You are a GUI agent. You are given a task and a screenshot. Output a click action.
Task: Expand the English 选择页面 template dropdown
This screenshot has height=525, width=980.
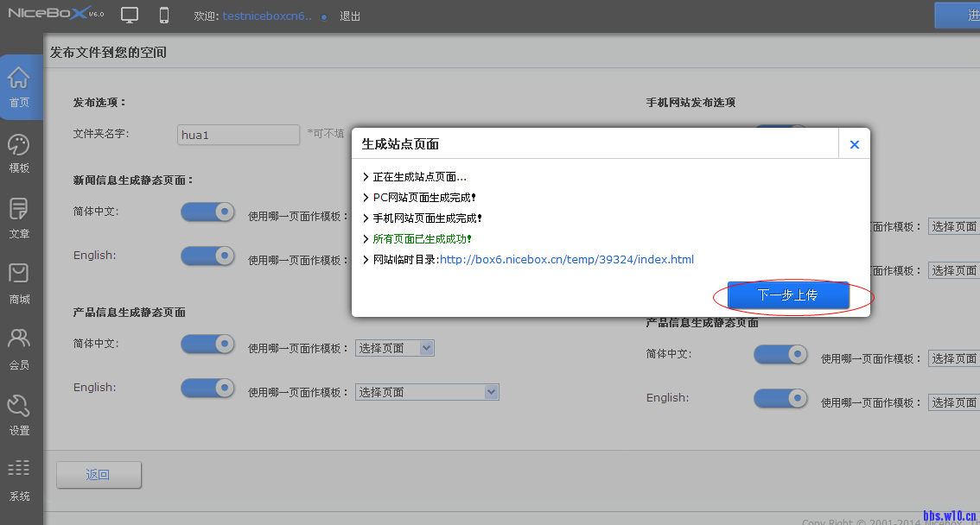(427, 391)
